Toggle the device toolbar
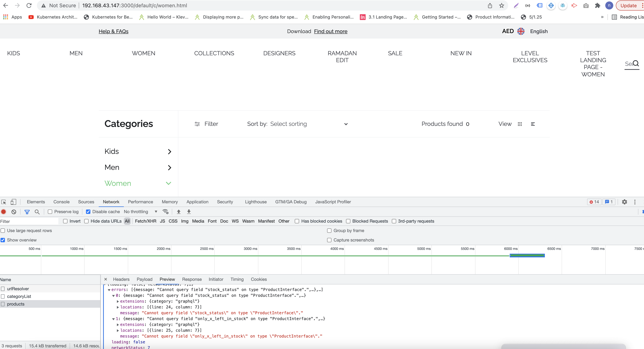Image resolution: width=644 pixels, height=349 pixels. pos(13,202)
